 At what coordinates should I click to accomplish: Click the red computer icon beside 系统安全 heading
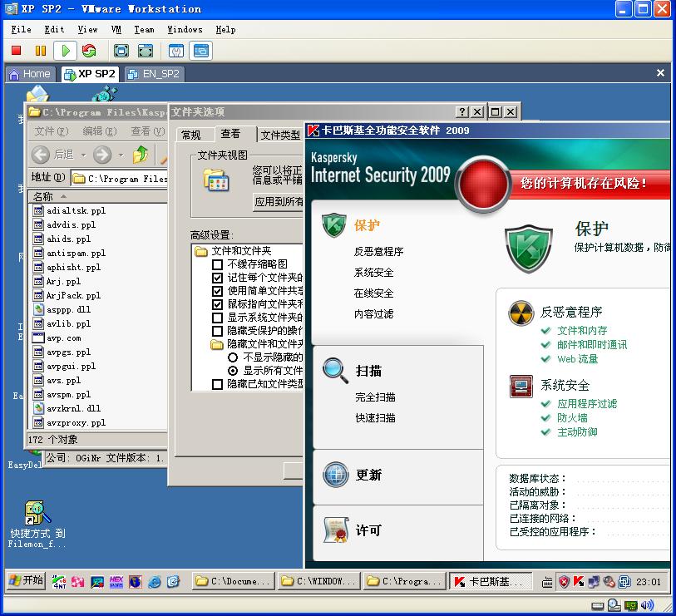[521, 386]
